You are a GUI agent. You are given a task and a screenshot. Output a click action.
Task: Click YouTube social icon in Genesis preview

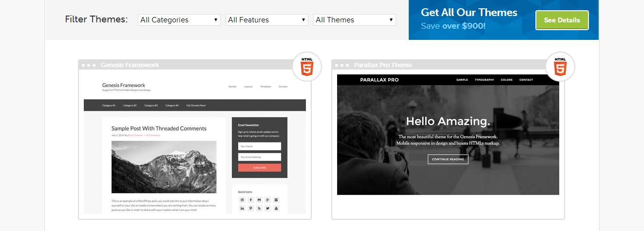point(276,208)
